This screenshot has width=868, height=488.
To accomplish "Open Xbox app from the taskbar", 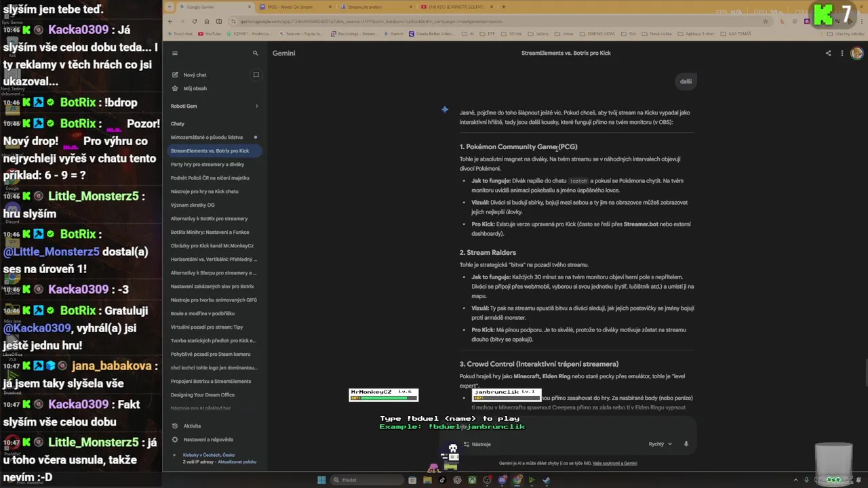I will [472, 480].
